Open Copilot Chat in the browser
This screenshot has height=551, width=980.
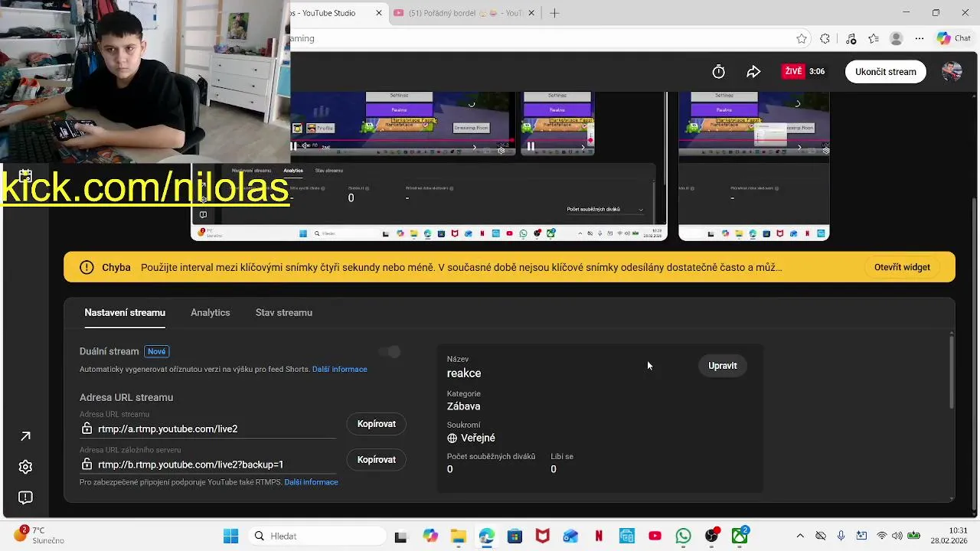(953, 38)
